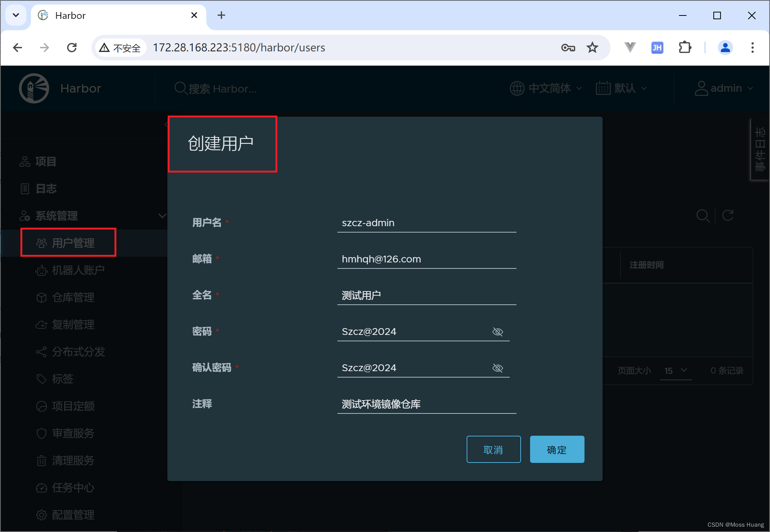
Task: Click the admin user avatar icon
Action: pos(701,88)
